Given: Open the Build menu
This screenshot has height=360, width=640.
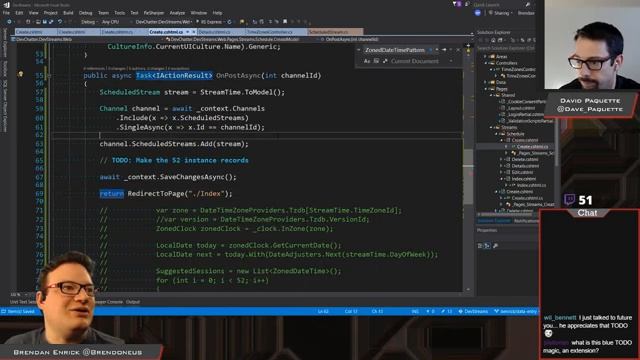Looking at the screenshot, I should pos(68,13).
